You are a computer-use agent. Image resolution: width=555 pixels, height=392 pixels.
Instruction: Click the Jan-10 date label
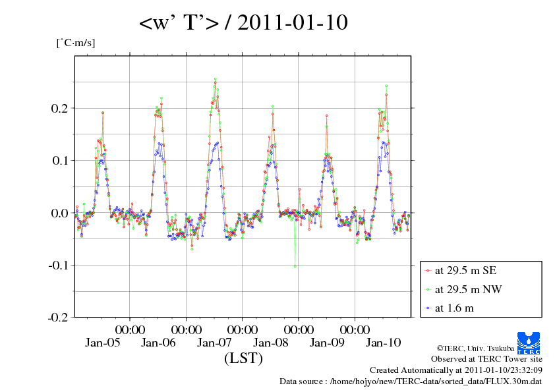click(x=384, y=343)
